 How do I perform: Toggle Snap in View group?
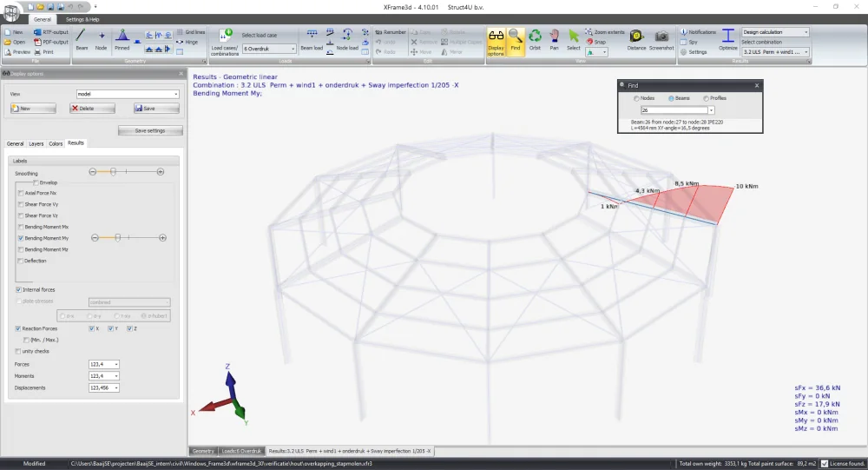pyautogui.click(x=596, y=42)
